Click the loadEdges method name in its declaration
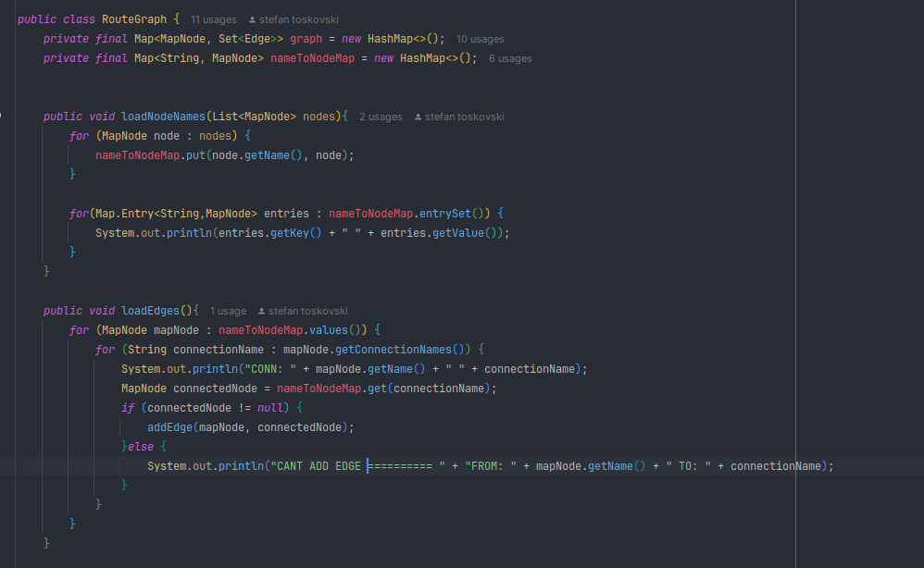The height and width of the screenshot is (568, 924). (x=151, y=311)
